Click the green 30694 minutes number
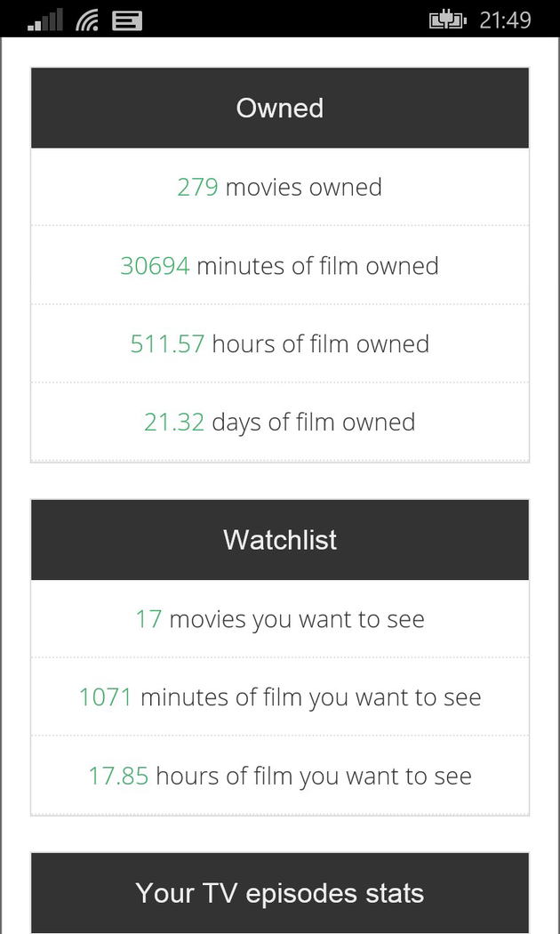Image resolution: width=560 pixels, height=934 pixels. [x=155, y=265]
